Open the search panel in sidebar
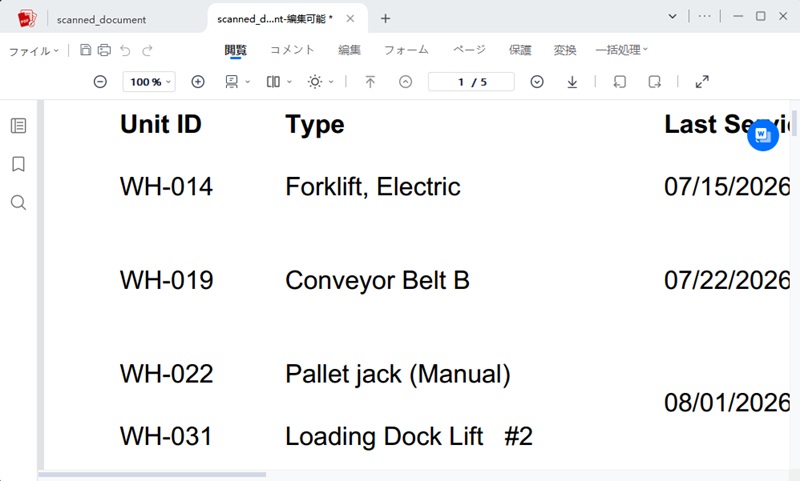Image resolution: width=800 pixels, height=481 pixels. click(18, 202)
